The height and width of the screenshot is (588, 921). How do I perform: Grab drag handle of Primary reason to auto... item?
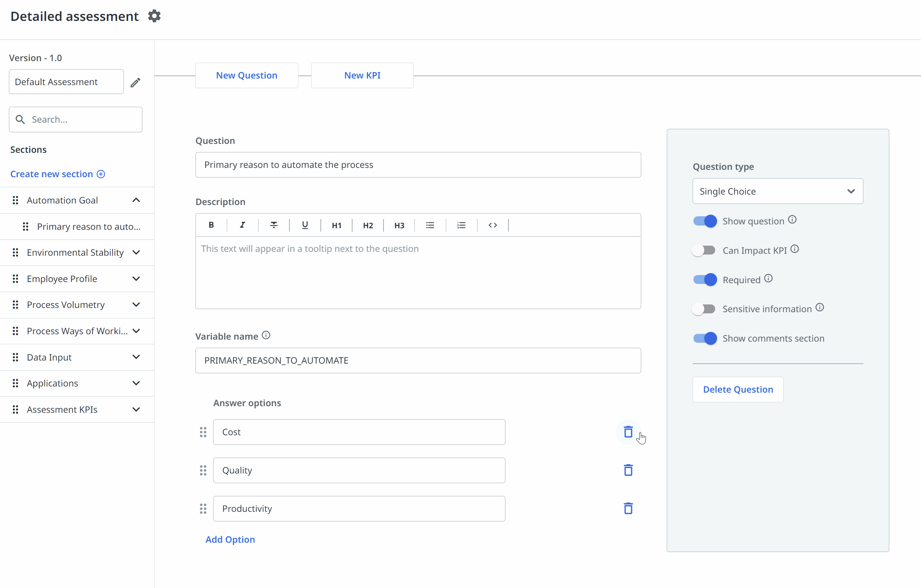(x=26, y=227)
